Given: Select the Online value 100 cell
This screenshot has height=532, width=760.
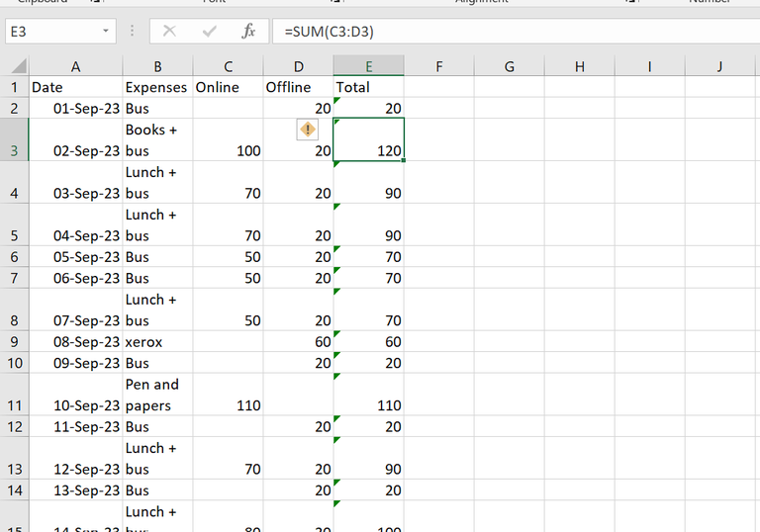Looking at the screenshot, I should tap(228, 140).
